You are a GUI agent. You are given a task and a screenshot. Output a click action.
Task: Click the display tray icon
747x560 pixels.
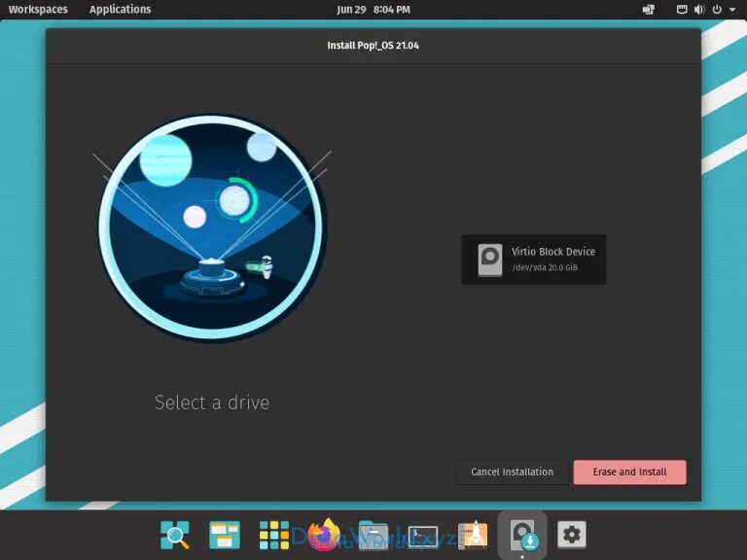click(649, 10)
